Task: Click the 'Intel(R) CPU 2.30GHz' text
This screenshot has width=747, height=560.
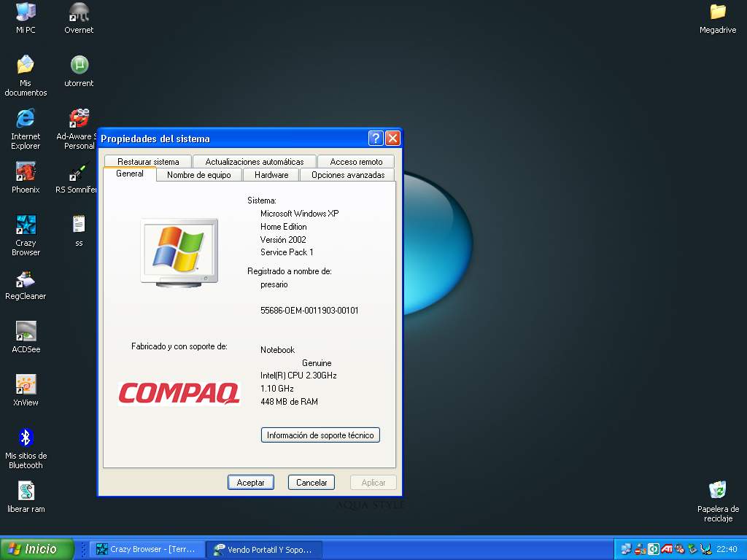Action: [x=298, y=376]
